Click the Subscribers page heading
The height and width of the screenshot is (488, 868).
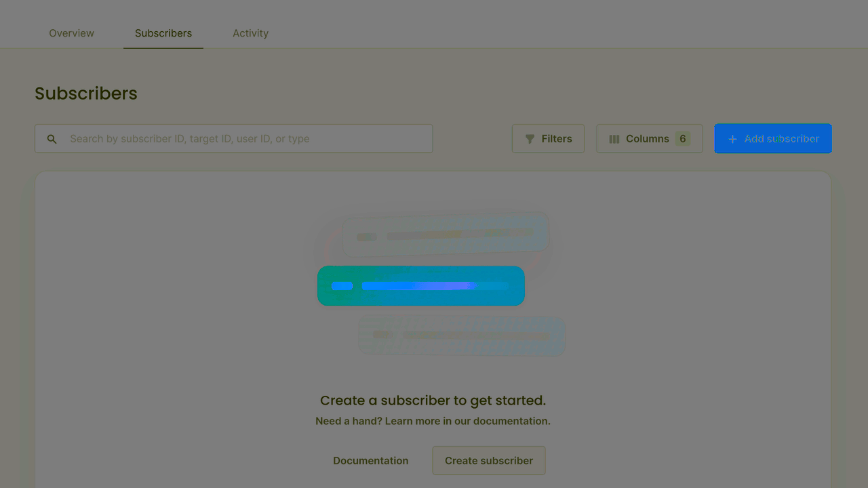tap(86, 94)
